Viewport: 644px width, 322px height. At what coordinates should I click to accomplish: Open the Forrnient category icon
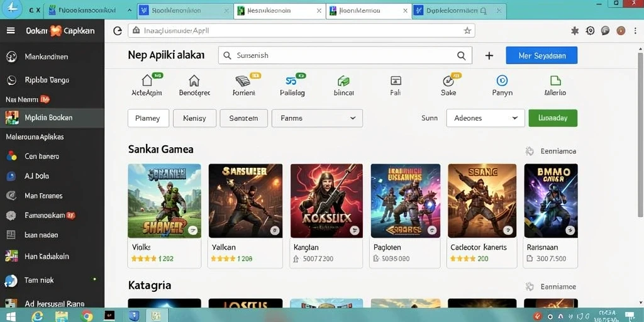click(243, 80)
